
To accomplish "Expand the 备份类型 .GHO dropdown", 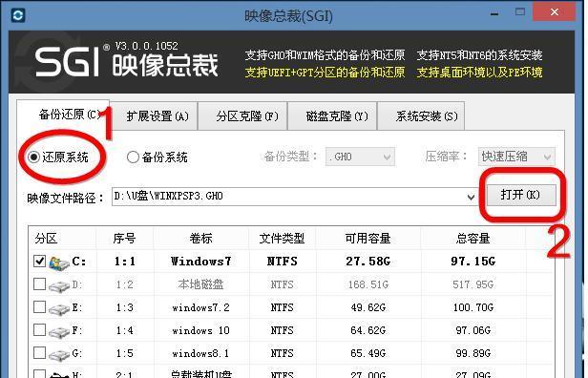I will coord(360,157).
